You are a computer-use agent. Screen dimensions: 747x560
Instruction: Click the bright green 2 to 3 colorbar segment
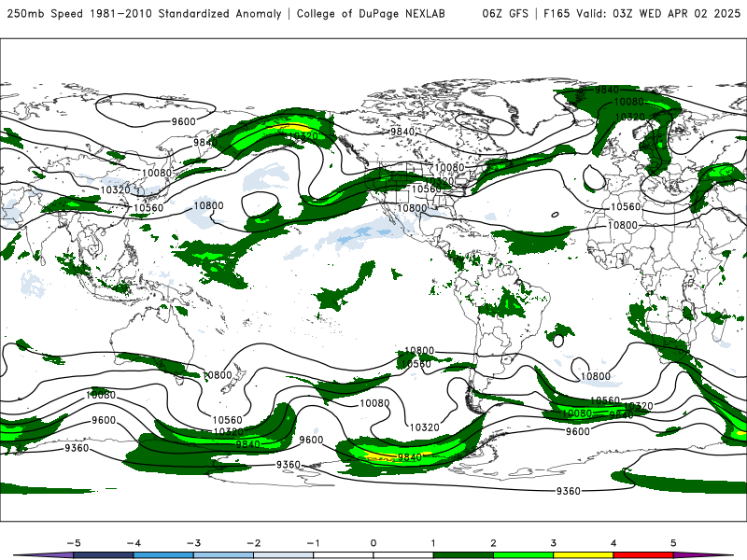pos(523,555)
